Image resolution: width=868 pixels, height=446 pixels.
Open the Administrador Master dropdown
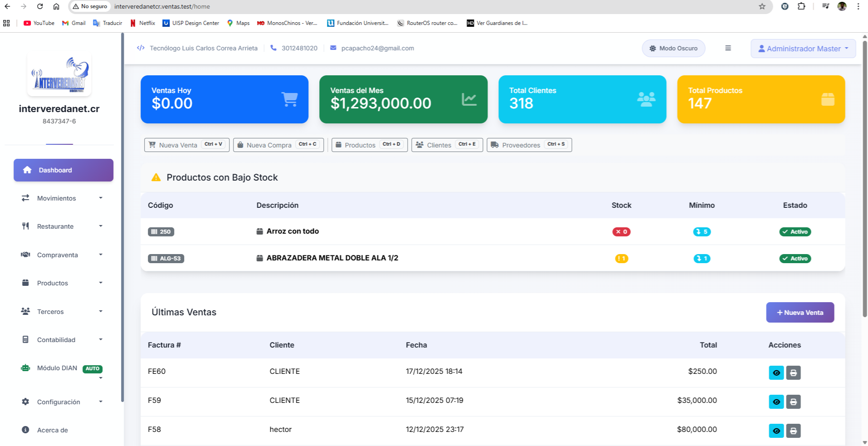[803, 48]
